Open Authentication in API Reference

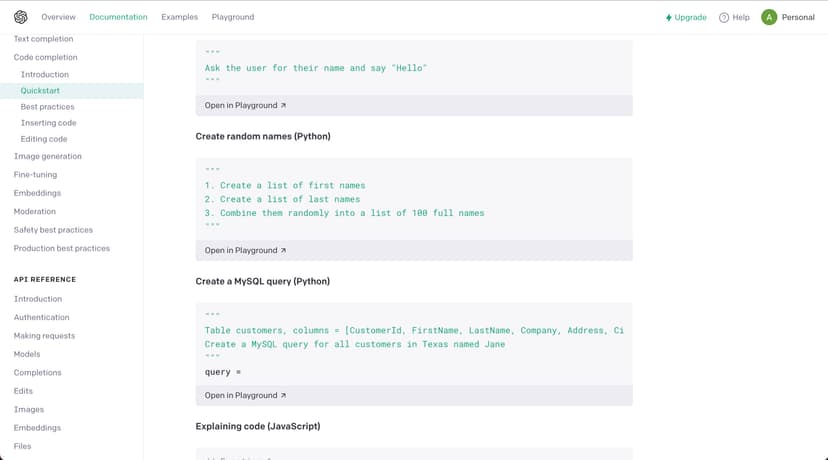[x=41, y=317]
